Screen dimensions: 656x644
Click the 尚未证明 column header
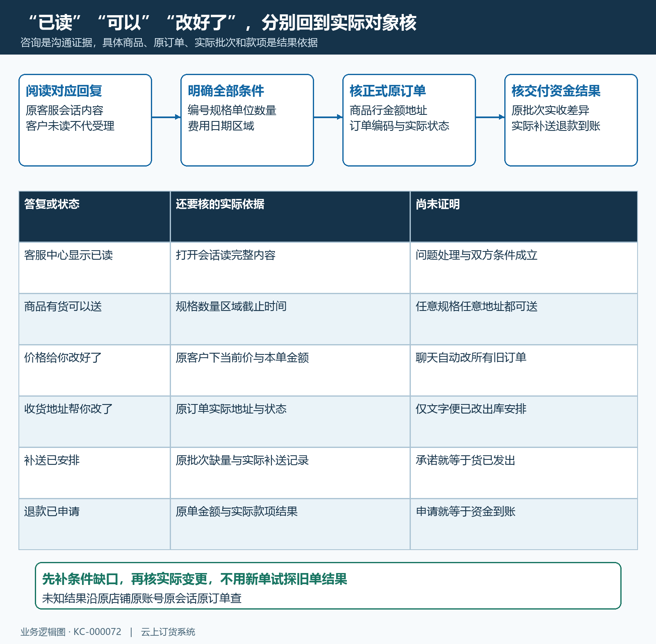click(x=524, y=217)
